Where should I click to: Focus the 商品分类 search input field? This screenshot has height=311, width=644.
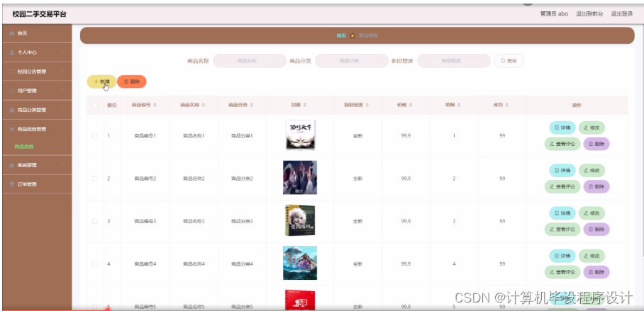pos(352,61)
